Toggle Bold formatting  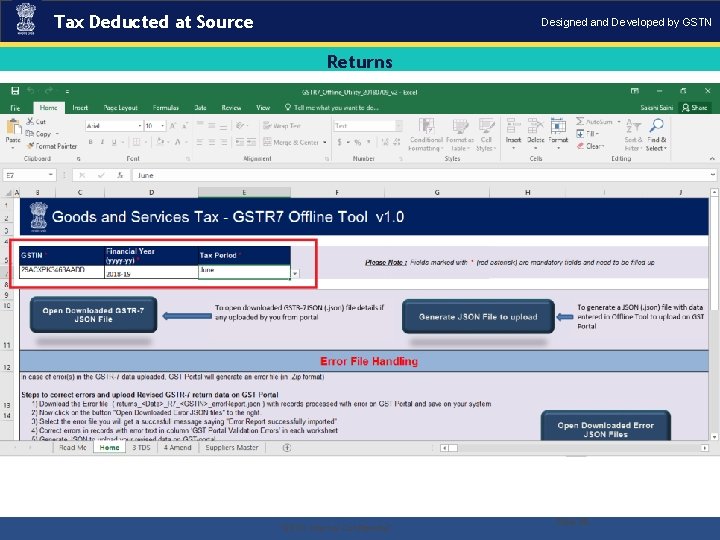click(90, 142)
